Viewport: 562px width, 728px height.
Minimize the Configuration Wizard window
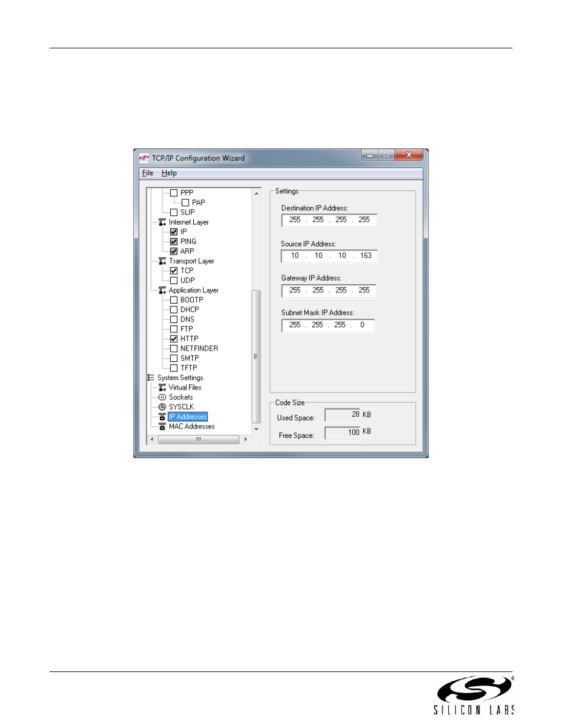click(x=369, y=155)
